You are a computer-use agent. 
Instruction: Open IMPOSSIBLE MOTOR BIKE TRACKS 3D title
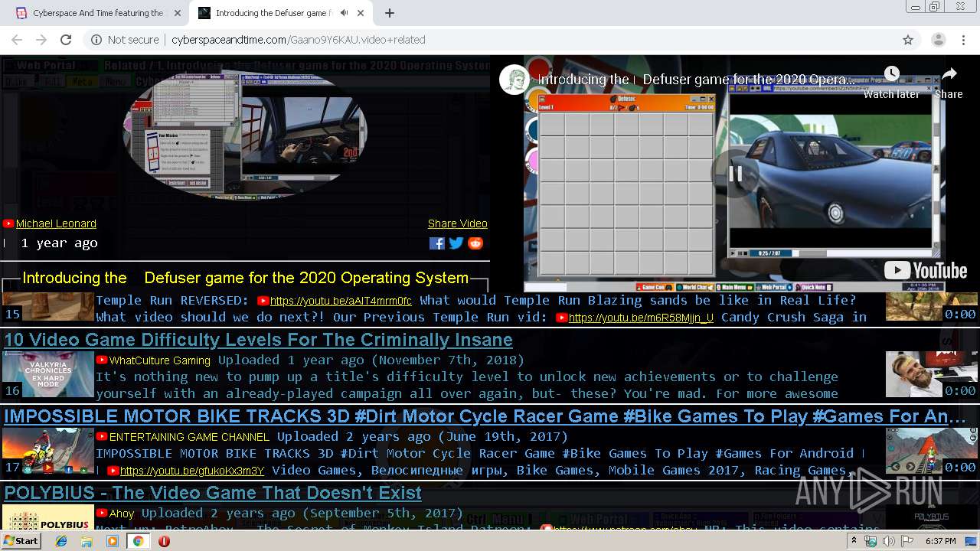485,416
